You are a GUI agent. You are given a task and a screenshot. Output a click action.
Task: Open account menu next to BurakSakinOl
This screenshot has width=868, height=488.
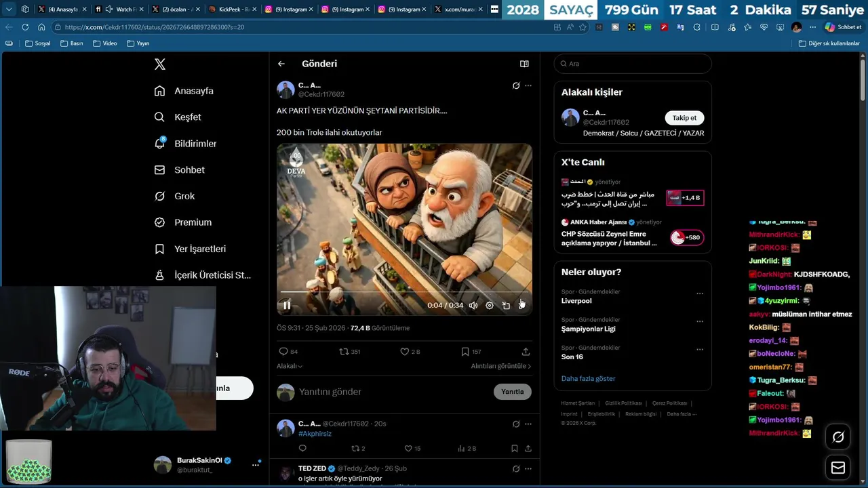point(256,464)
